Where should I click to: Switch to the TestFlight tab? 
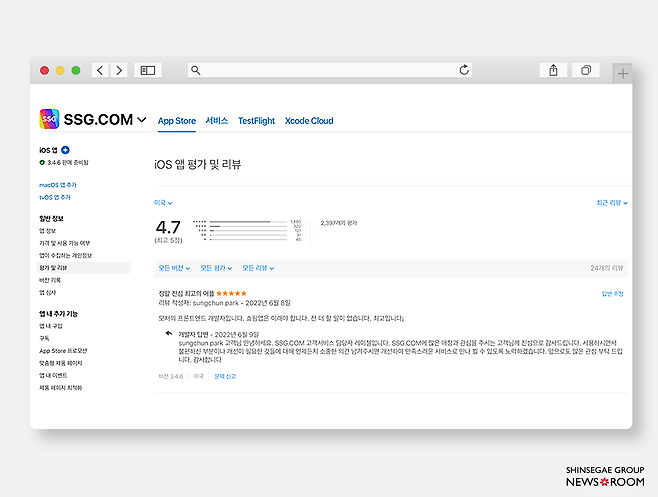tap(256, 121)
